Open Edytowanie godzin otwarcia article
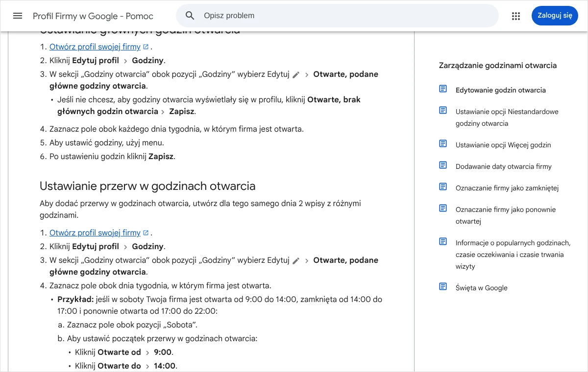The height and width of the screenshot is (372, 588). tap(501, 90)
